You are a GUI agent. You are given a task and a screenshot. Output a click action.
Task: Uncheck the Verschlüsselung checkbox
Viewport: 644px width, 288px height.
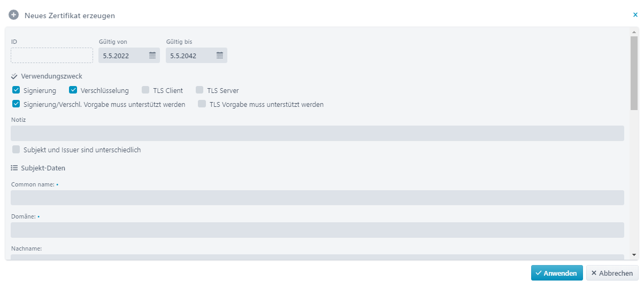point(73,90)
